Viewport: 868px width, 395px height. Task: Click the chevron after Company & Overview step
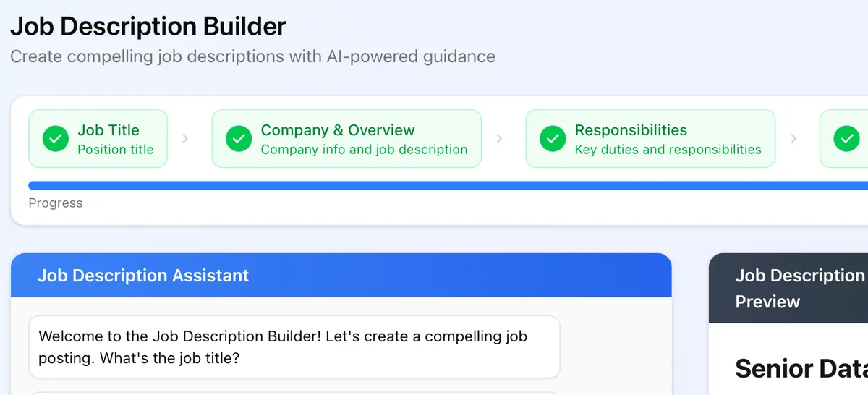tap(499, 139)
